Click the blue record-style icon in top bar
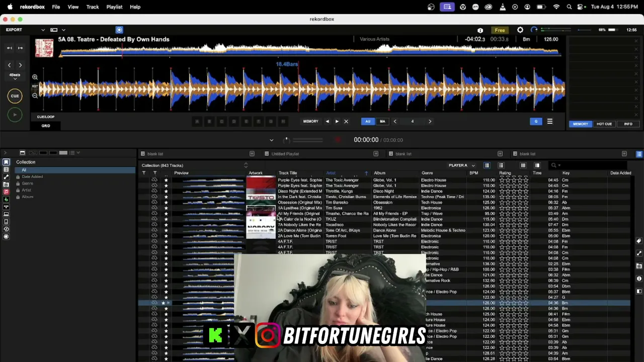This screenshot has width=644, height=362. [x=119, y=30]
